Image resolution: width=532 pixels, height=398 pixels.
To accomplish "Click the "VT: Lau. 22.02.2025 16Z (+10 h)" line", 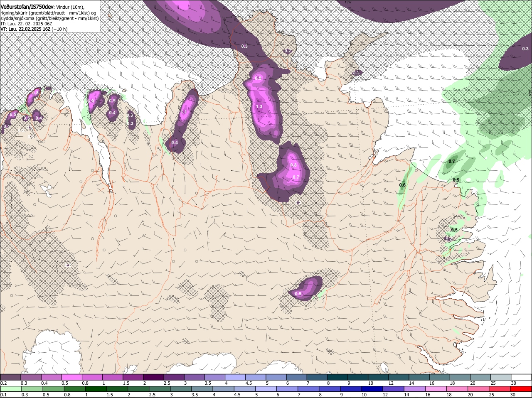I will [x=34, y=29].
